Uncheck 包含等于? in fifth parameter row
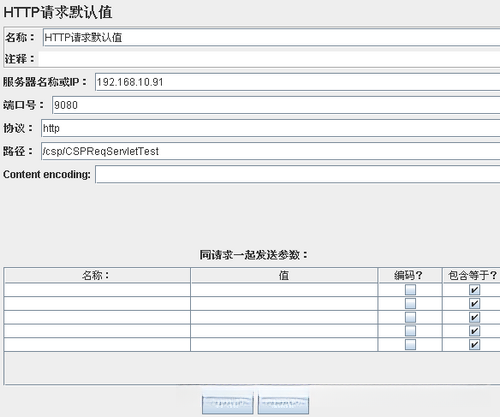This screenshot has width=500, height=417. 474,344
